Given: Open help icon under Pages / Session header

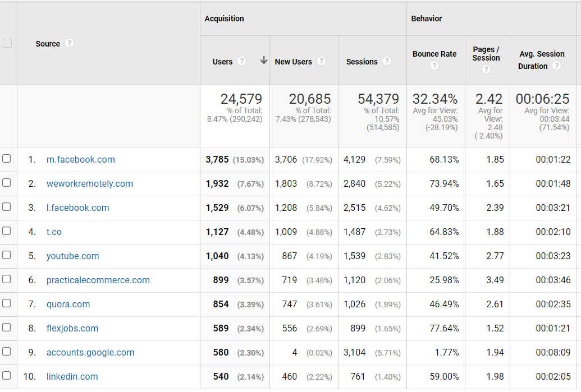Looking at the screenshot, I should (x=486, y=70).
